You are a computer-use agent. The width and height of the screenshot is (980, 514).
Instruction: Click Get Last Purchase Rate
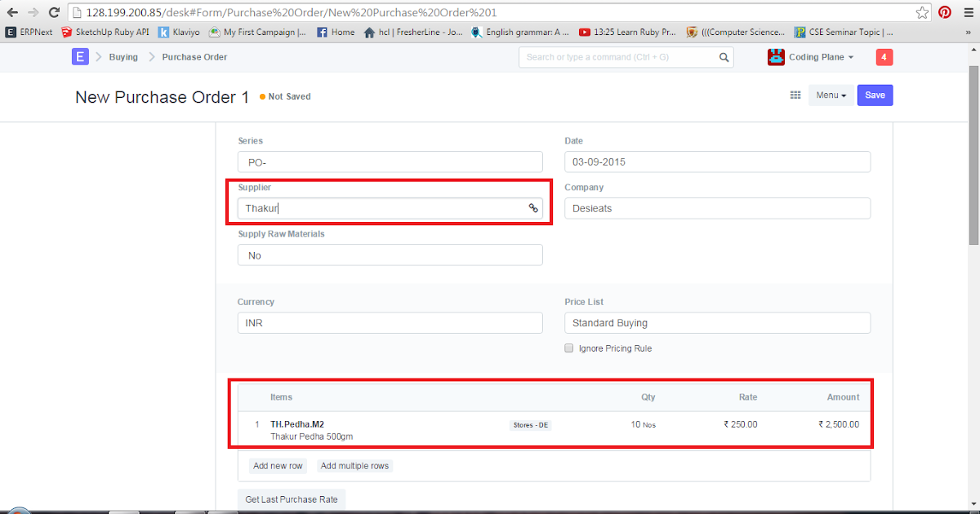click(x=292, y=498)
